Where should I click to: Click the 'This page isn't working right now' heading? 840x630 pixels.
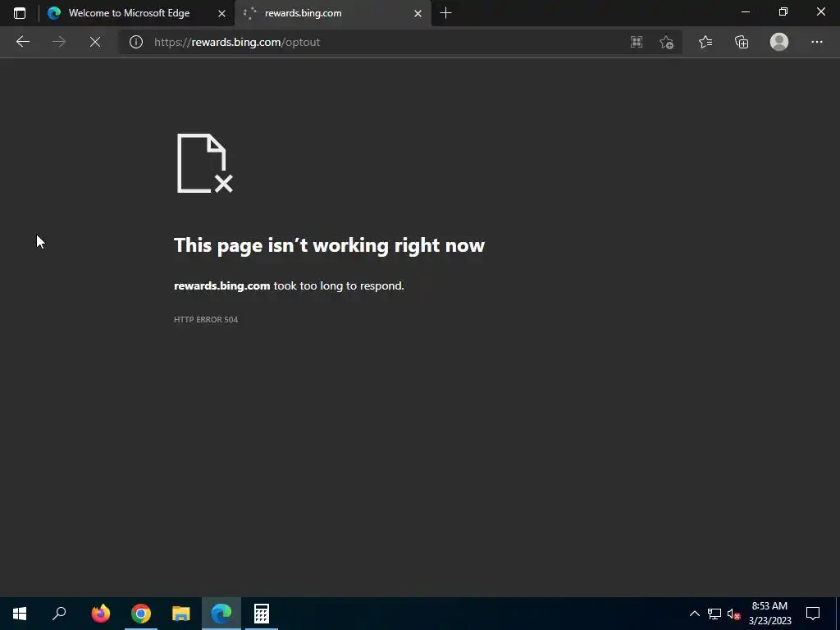point(329,245)
